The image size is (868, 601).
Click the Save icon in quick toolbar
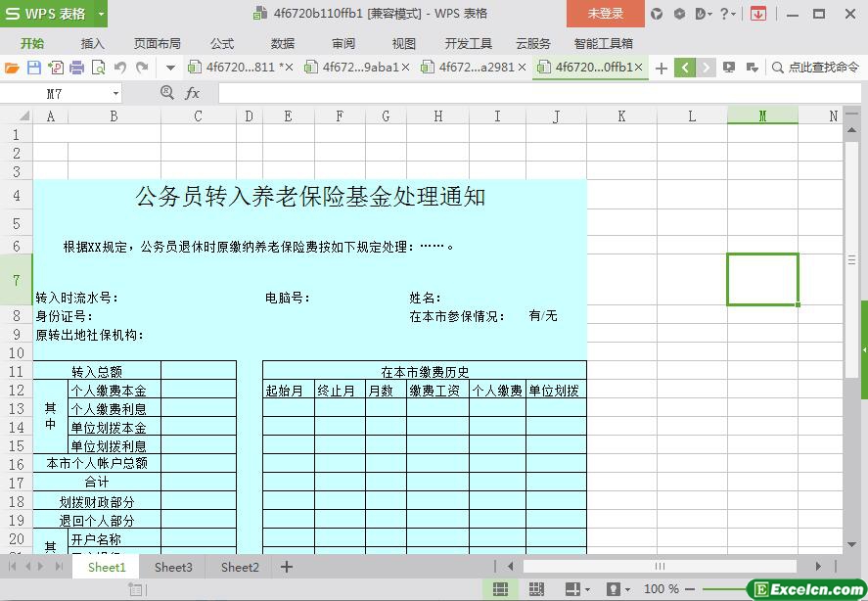pos(33,68)
